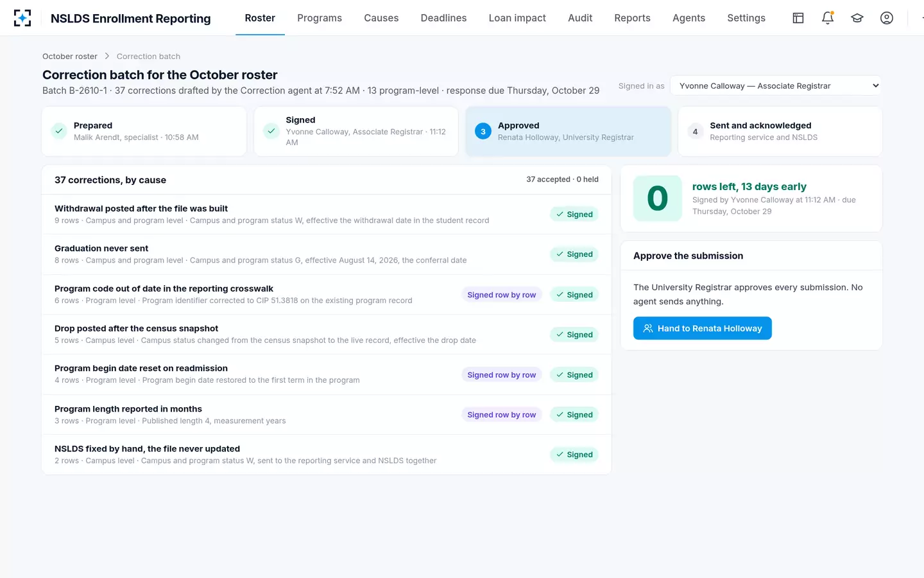Image resolution: width=924 pixels, height=578 pixels.
Task: Open the Programs tab
Action: tap(320, 18)
